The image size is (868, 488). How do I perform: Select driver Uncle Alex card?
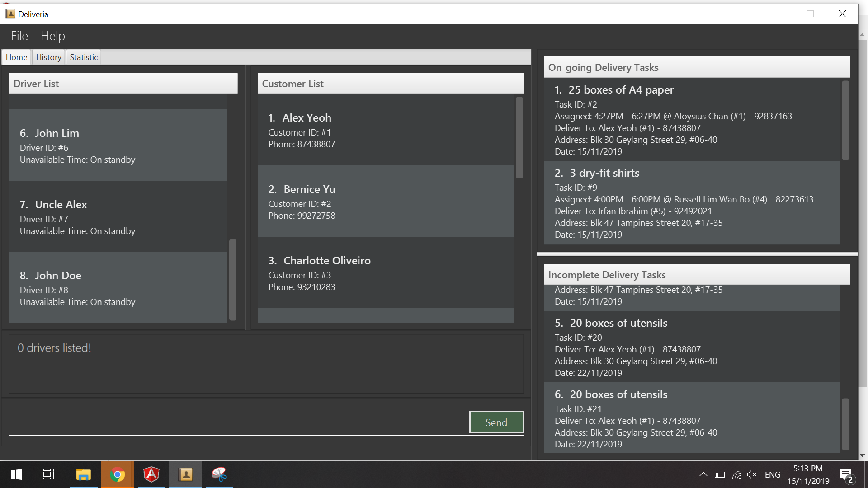(118, 217)
